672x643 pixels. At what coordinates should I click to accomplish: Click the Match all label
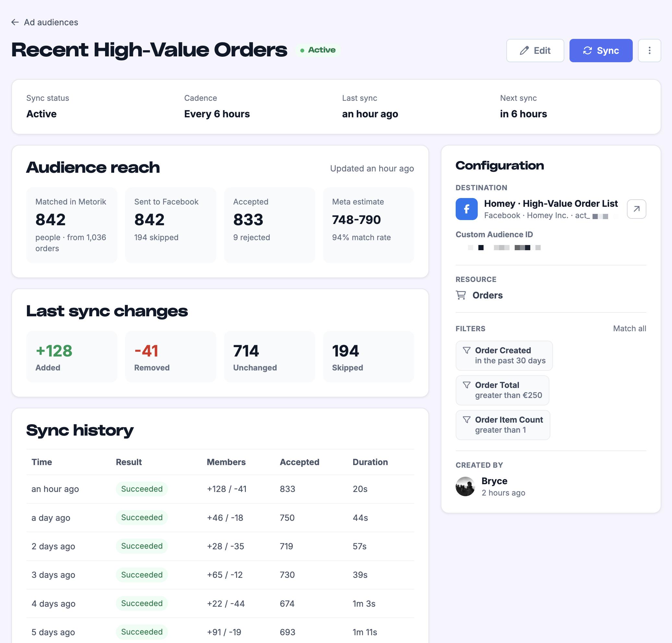[x=630, y=329]
